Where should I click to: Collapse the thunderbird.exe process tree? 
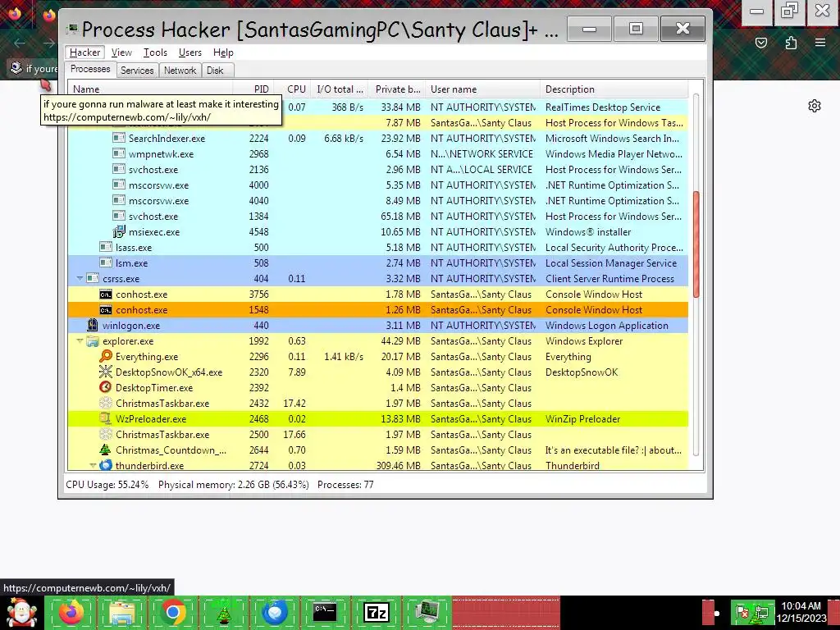pyautogui.click(x=93, y=466)
